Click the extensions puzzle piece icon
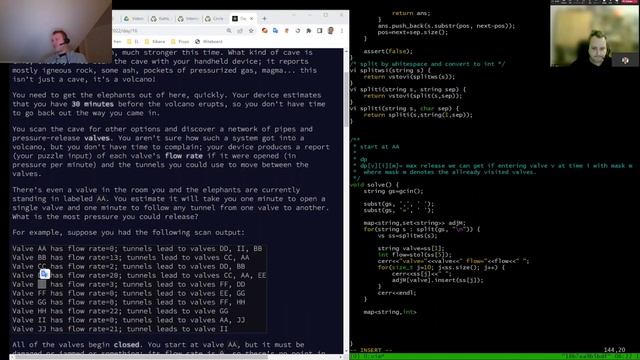Screen dimensions: 640x360 [x=309, y=31]
